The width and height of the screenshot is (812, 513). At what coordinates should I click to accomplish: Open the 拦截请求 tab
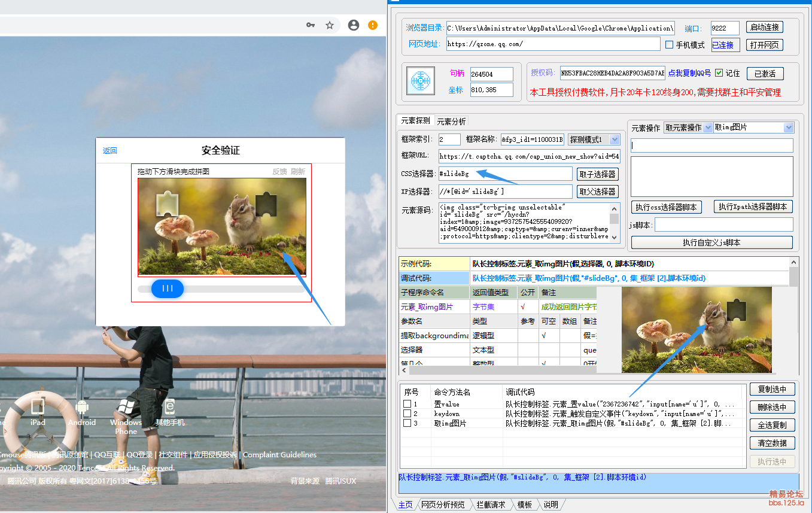click(x=491, y=505)
